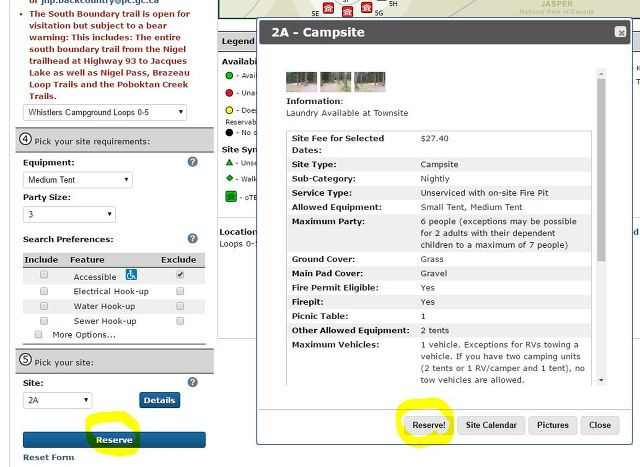Open the Whistlers Campground Loops 0-5 dropdown
The image size is (640, 467).
pyautogui.click(x=105, y=112)
